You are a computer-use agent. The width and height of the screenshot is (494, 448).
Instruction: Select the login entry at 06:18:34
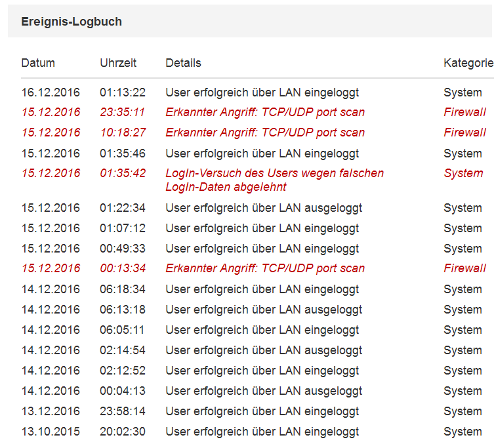[262, 289]
